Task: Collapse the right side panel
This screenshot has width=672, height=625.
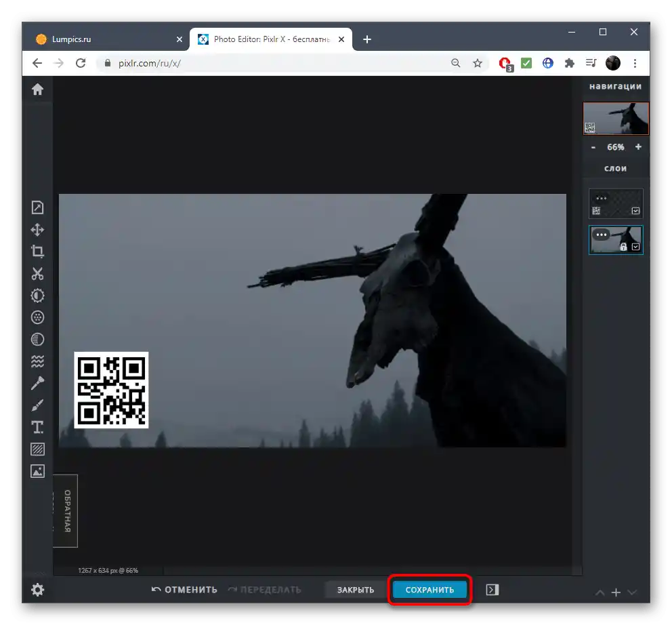Action: (x=492, y=590)
